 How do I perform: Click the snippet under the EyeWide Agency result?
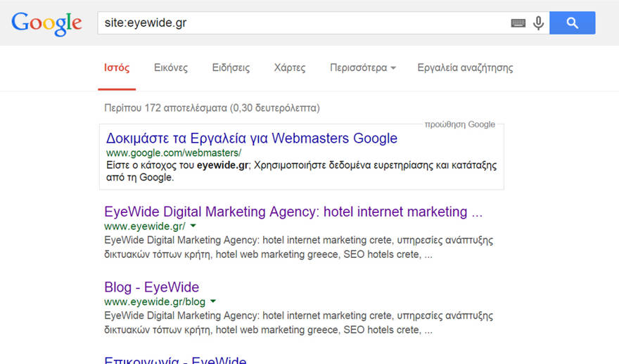click(x=299, y=247)
